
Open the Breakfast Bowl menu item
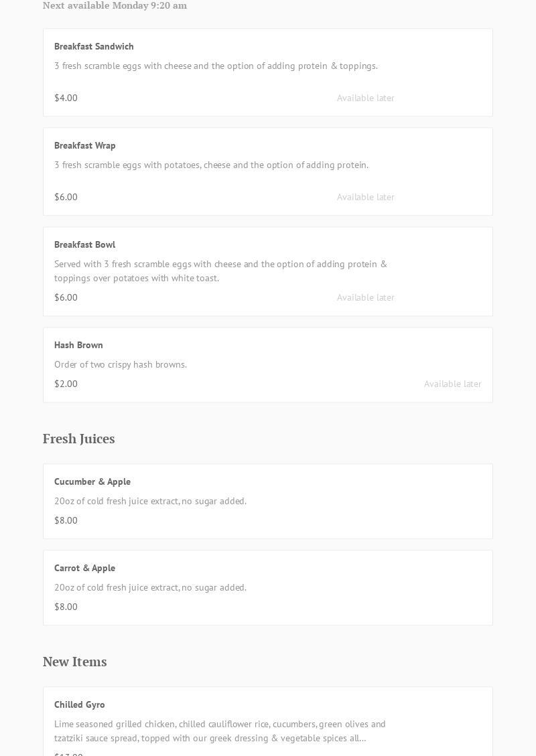click(84, 244)
